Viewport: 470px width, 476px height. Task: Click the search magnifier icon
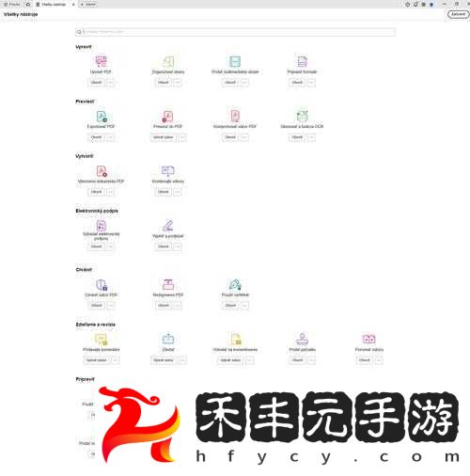79,32
